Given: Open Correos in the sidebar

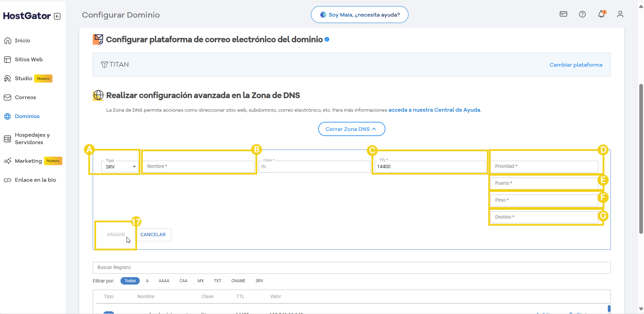Looking at the screenshot, I should click(x=25, y=97).
